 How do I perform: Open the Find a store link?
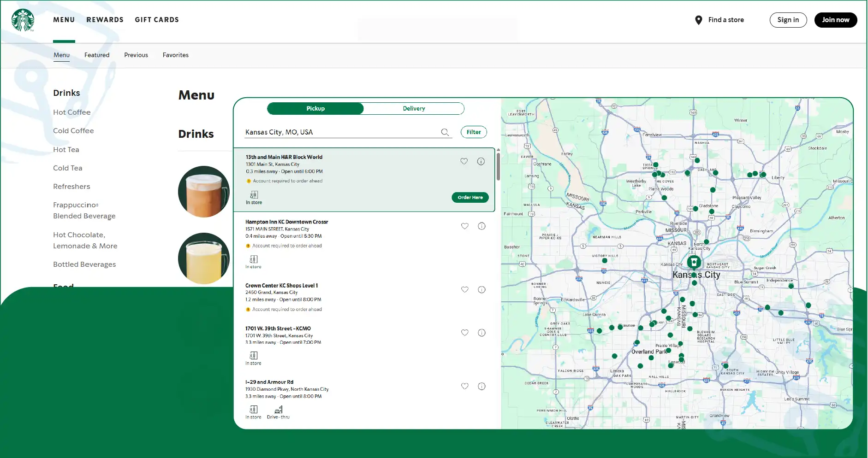click(726, 20)
